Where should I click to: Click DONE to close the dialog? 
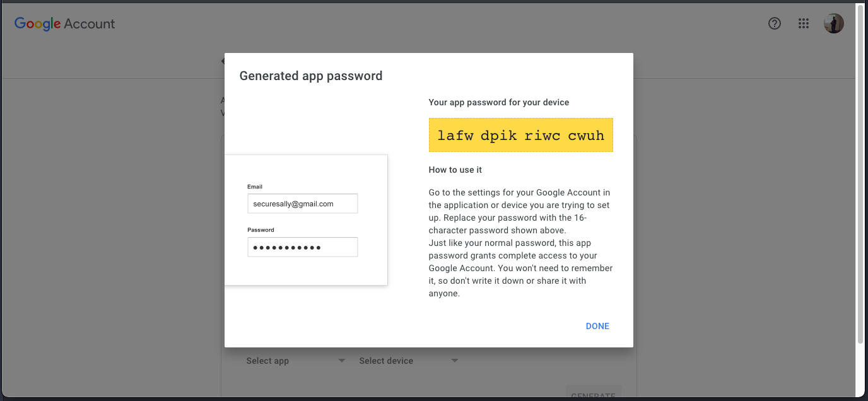point(597,326)
